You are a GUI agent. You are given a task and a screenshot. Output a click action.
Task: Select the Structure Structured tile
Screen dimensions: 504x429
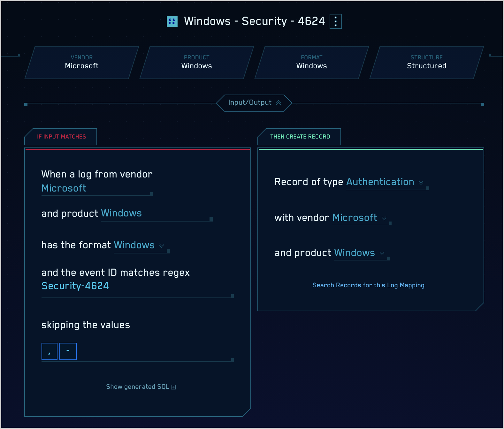click(427, 62)
